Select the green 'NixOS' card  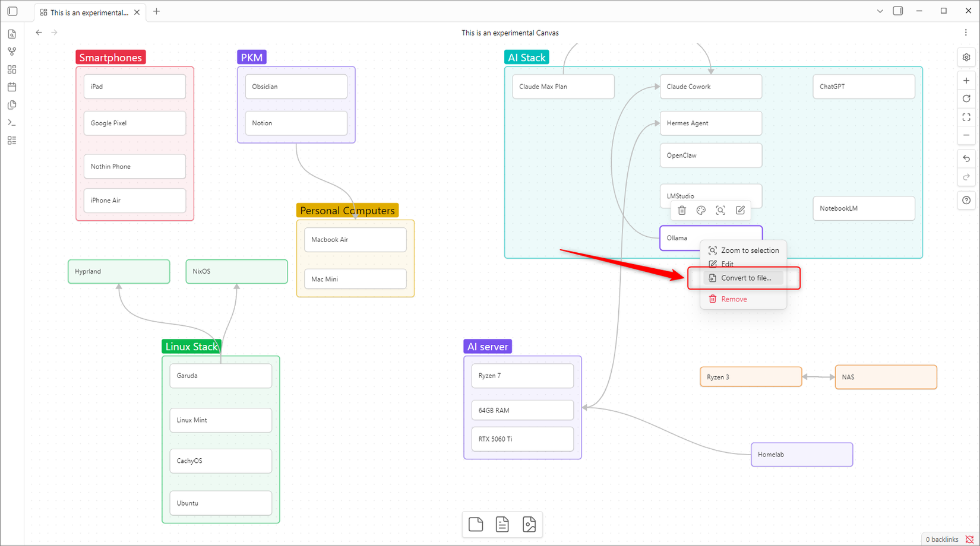237,271
